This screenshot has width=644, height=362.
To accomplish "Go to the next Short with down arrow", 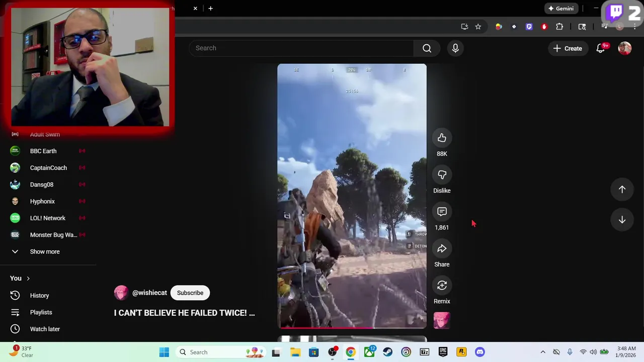I will pos(622,220).
